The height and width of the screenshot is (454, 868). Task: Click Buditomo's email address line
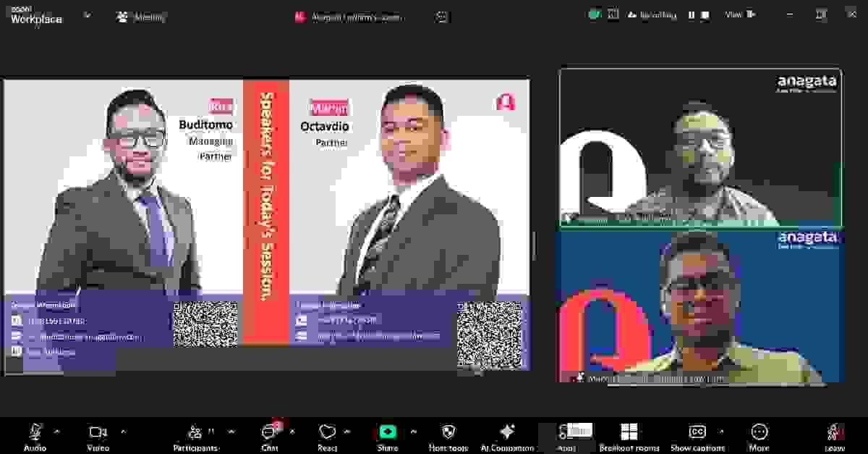pyautogui.click(x=85, y=337)
